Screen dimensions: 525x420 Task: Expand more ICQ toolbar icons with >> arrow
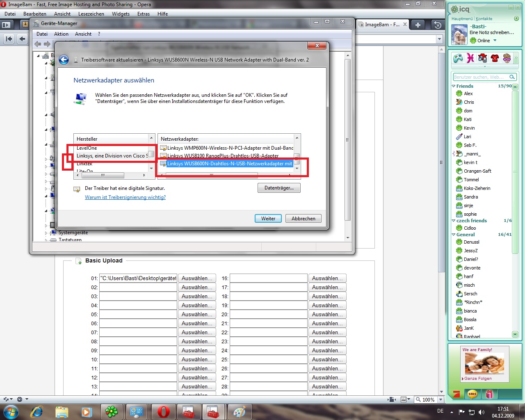point(516,58)
